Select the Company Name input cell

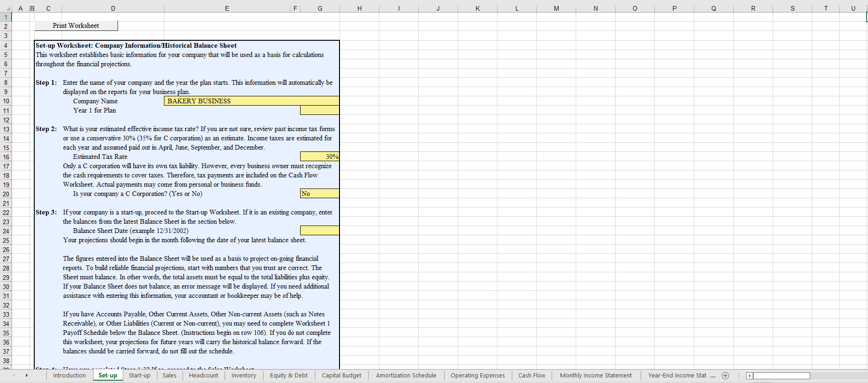click(251, 101)
